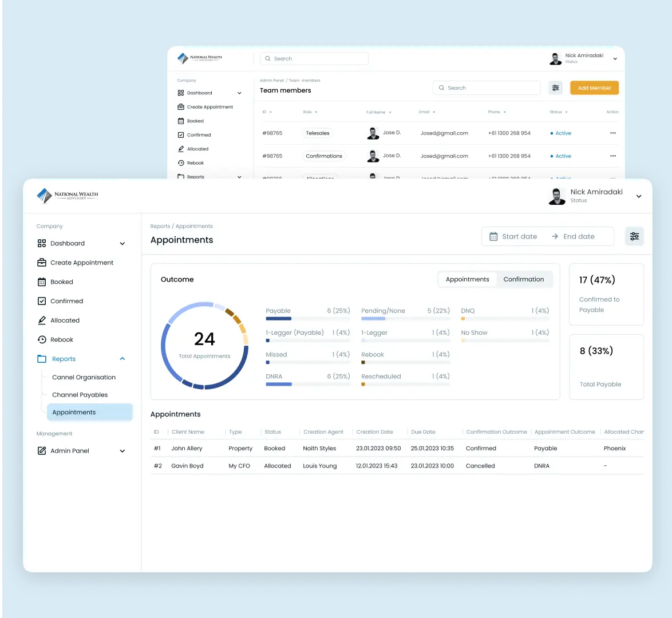The image size is (672, 618).
Task: Click the Dashboard grid icon in the Team members window
Action: pyautogui.click(x=181, y=93)
